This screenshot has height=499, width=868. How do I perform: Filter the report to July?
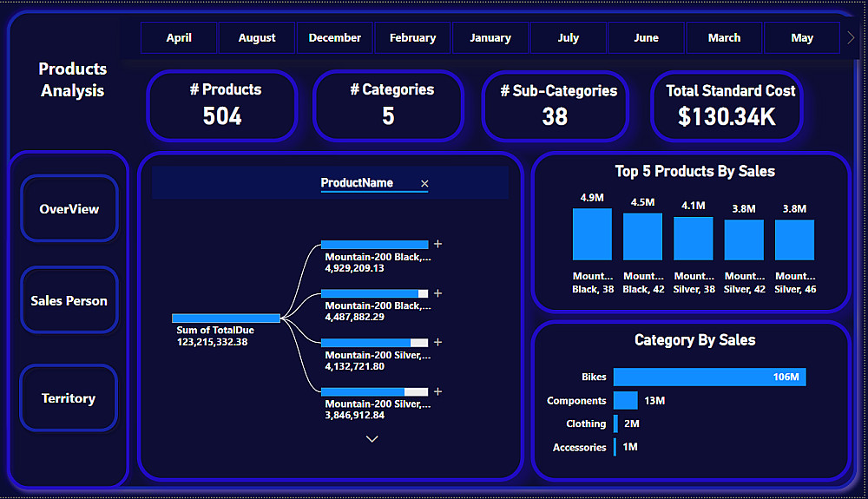569,37
